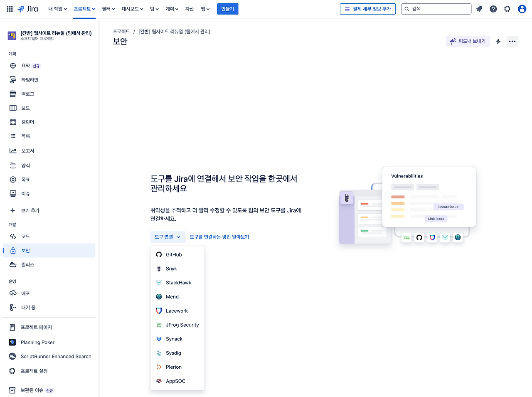
Task: Open 코드 in the sidebar
Action: tap(49, 237)
